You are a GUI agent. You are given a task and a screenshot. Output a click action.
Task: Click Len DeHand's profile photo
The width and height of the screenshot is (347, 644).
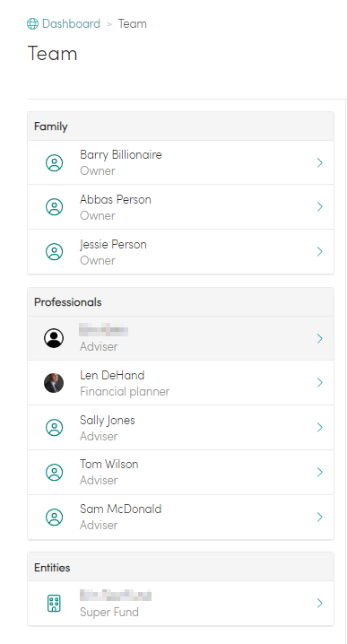54,383
